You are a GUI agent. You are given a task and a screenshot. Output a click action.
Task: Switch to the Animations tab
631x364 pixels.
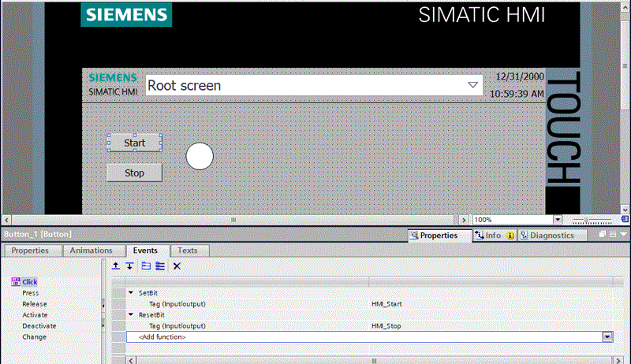91,251
